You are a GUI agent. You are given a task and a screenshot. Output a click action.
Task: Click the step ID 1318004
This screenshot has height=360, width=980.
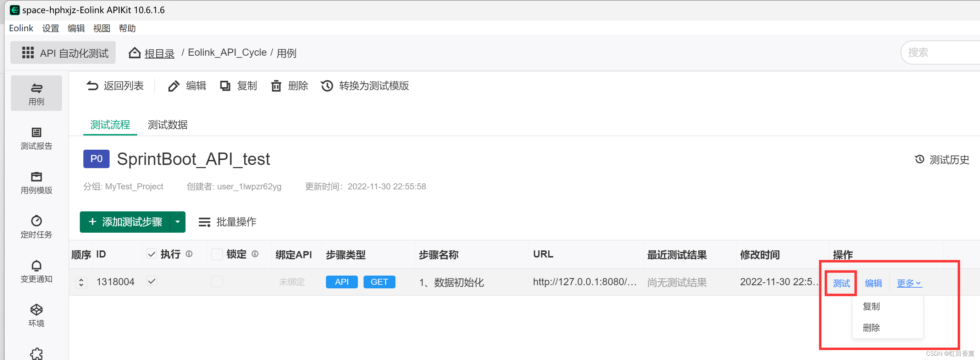(x=115, y=282)
